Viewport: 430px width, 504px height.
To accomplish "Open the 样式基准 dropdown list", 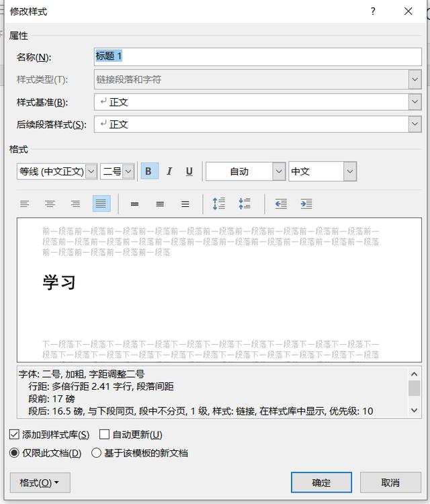I will (x=415, y=102).
